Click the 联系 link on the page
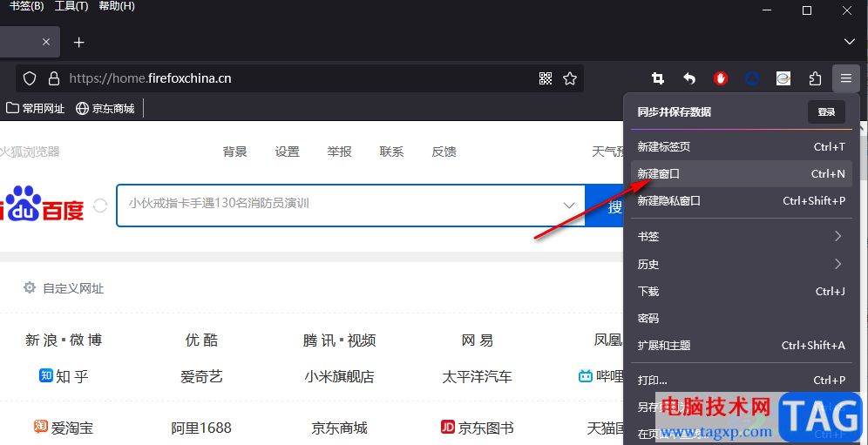The width and height of the screenshot is (868, 445). 391,152
